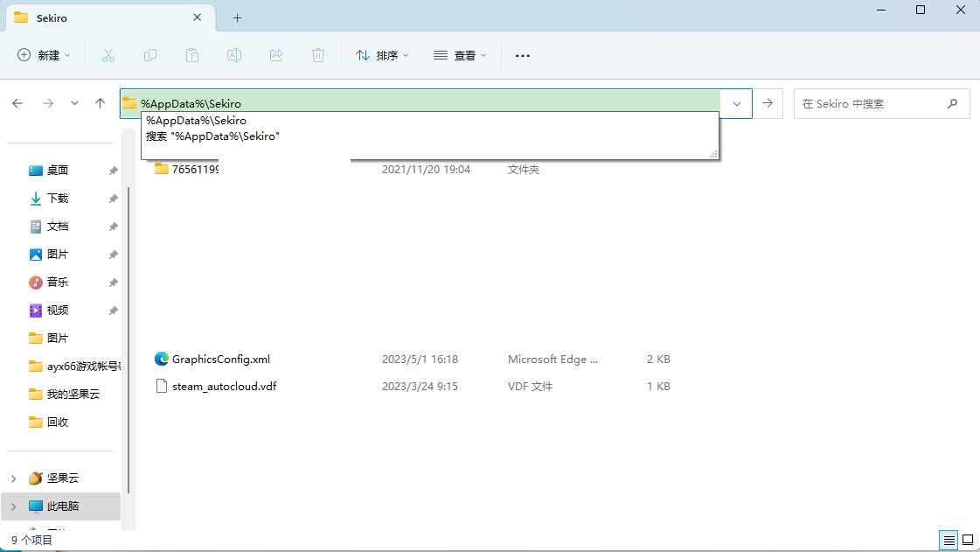
Task: Open the three-dots more options menu
Action: click(x=523, y=55)
